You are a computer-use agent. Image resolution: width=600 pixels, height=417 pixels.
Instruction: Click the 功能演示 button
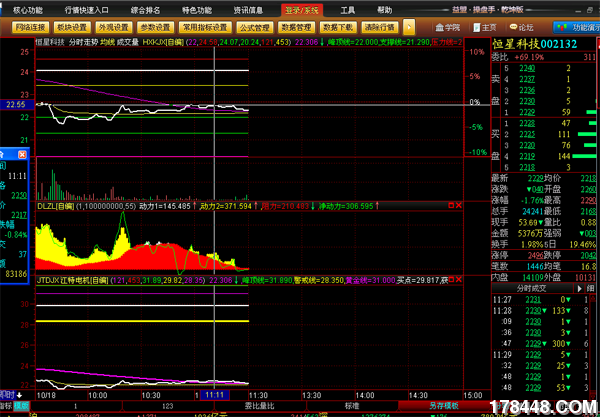tap(577, 28)
